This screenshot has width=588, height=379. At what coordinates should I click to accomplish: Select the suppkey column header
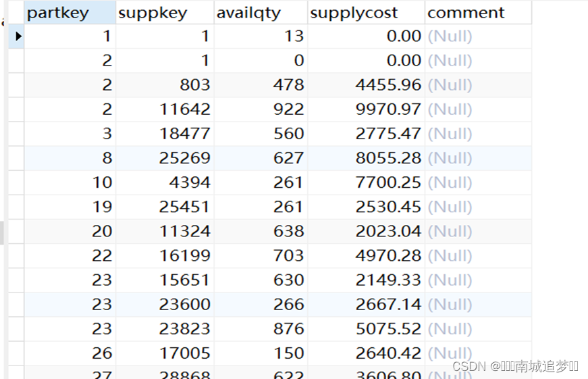pos(165,13)
